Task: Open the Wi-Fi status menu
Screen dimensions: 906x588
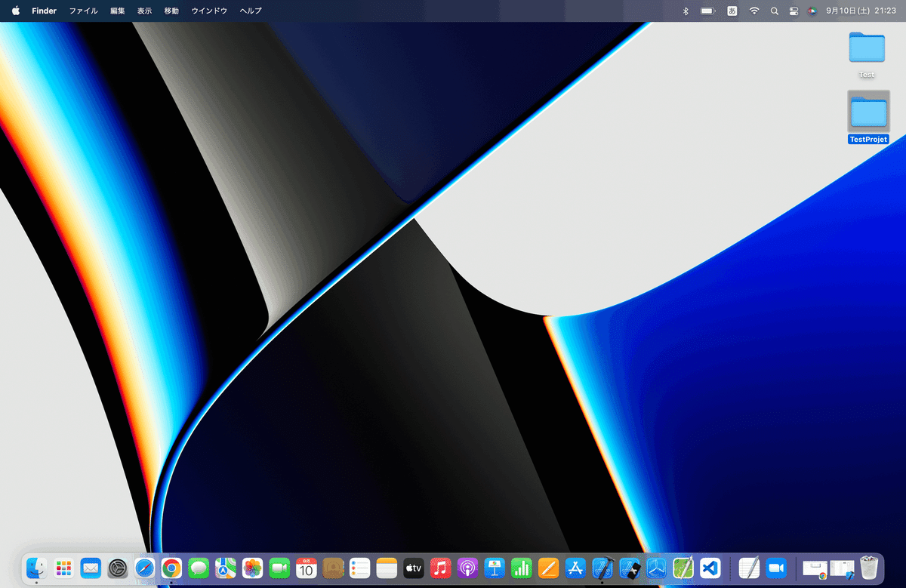Action: (753, 11)
